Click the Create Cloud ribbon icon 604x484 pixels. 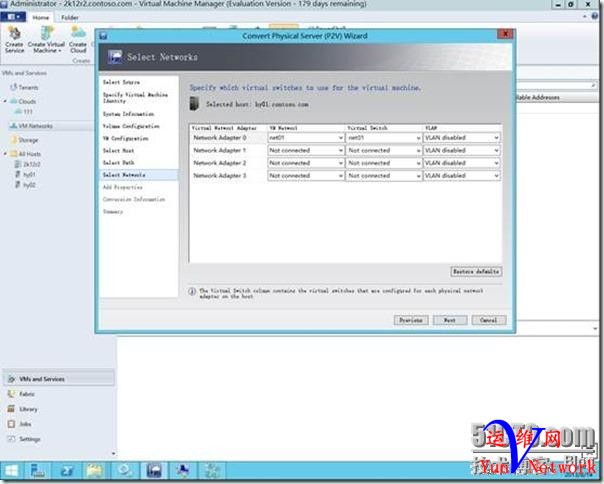pyautogui.click(x=78, y=39)
